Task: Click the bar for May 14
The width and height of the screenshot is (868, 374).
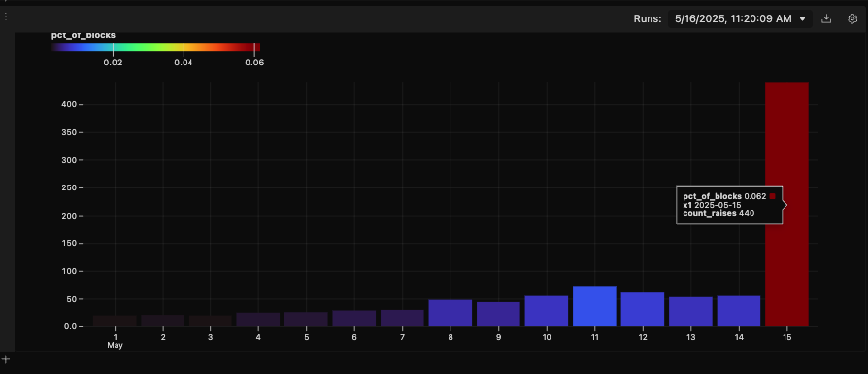Action: coord(739,311)
